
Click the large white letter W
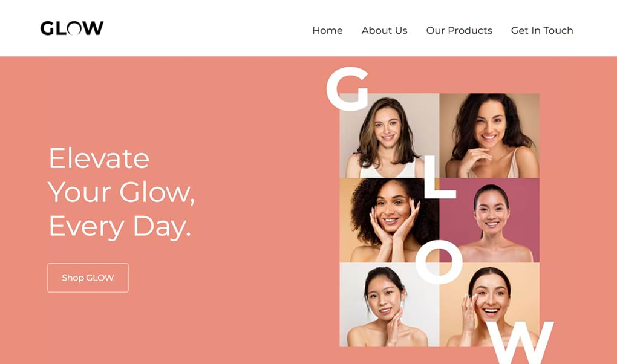click(x=520, y=342)
